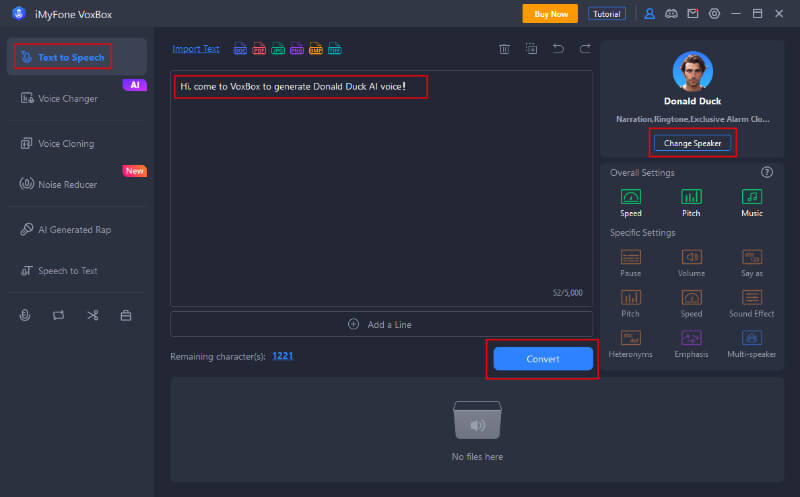The width and height of the screenshot is (800, 497).
Task: Click the Donald Duck speaker avatar
Action: pyautogui.click(x=692, y=71)
